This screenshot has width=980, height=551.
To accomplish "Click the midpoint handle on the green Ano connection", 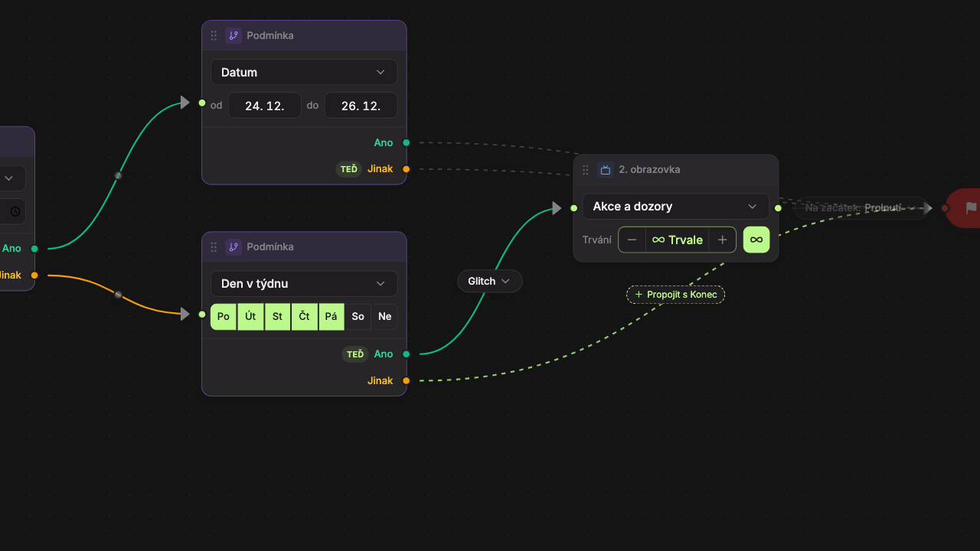I will tap(118, 175).
